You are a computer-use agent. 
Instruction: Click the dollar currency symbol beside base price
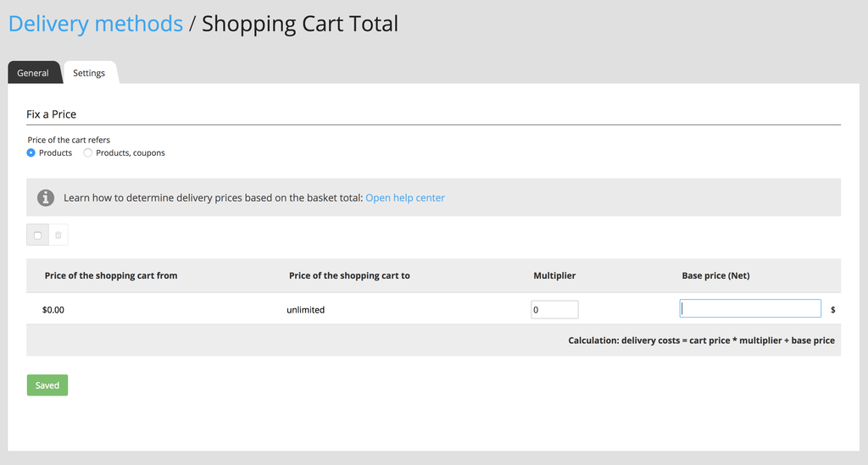point(832,310)
